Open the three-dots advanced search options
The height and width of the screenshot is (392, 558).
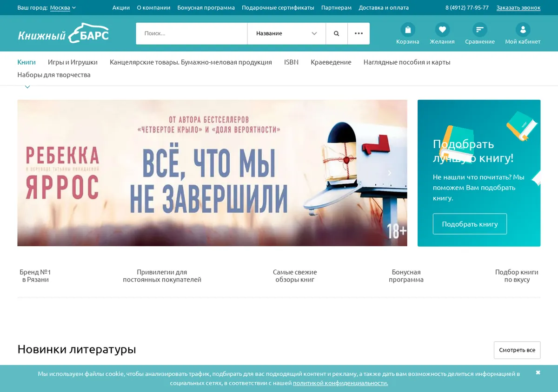pyautogui.click(x=359, y=33)
